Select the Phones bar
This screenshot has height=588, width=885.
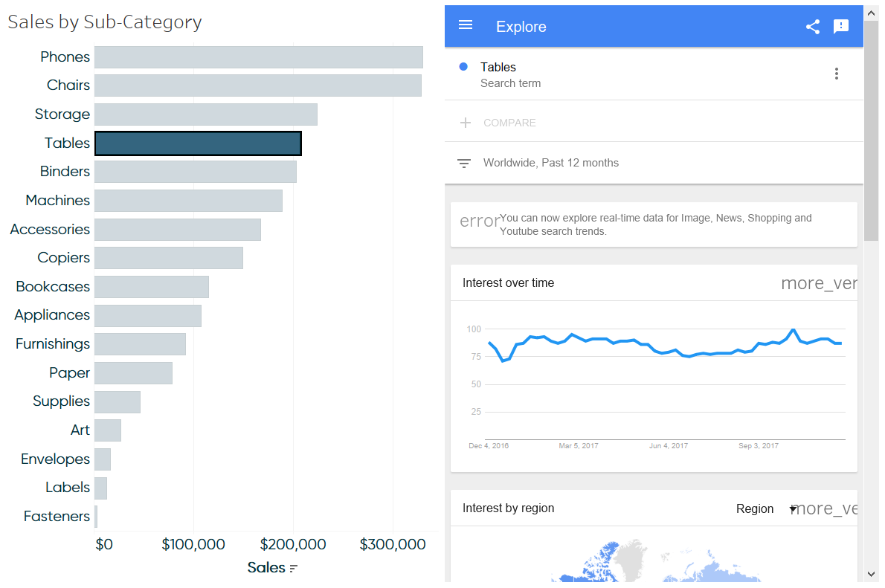258,57
